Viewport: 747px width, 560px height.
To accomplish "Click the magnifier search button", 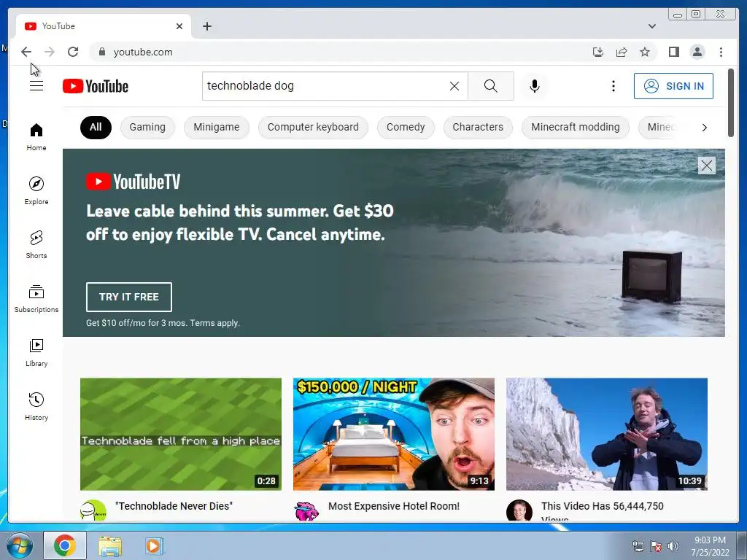I will coord(491,86).
